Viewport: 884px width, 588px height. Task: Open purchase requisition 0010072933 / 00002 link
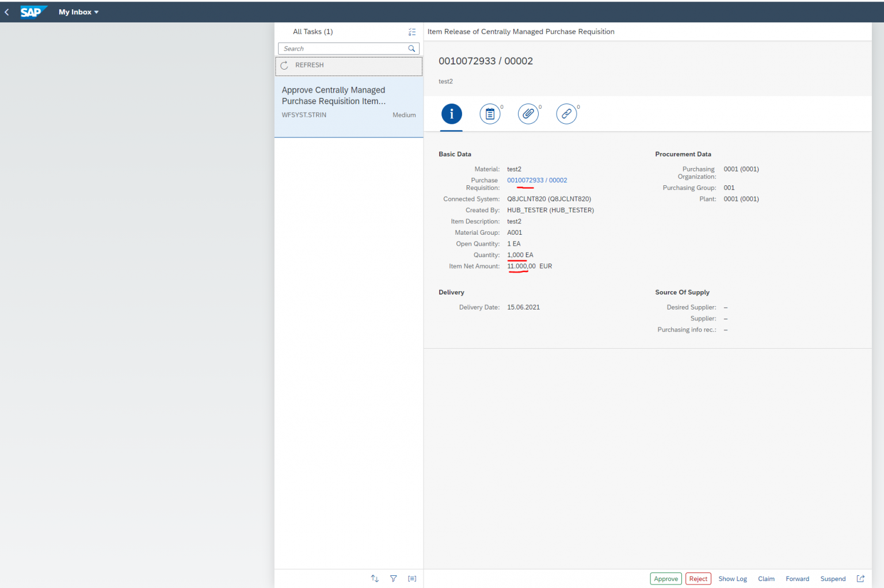click(536, 180)
